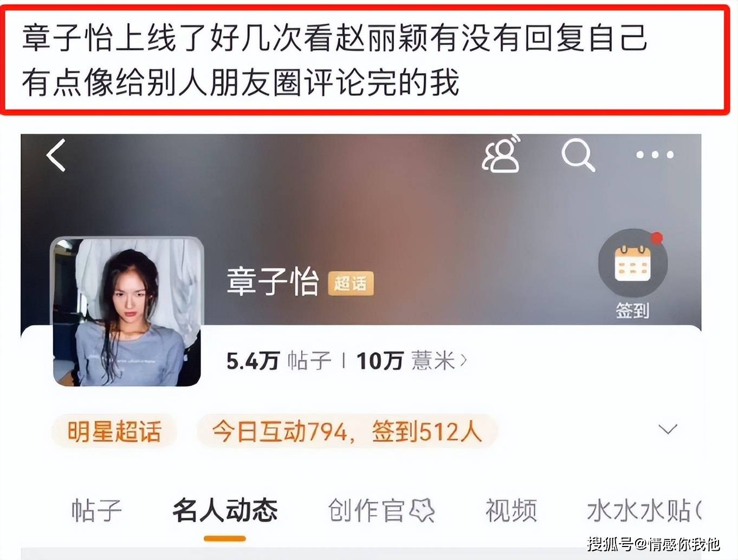Click the 章子怡 super topic title

pyautogui.click(x=272, y=282)
